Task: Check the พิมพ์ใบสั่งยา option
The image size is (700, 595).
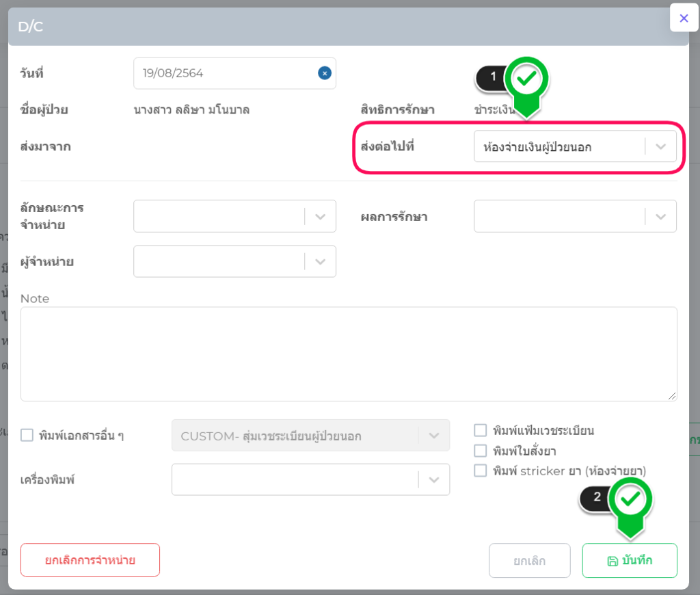Action: [481, 451]
